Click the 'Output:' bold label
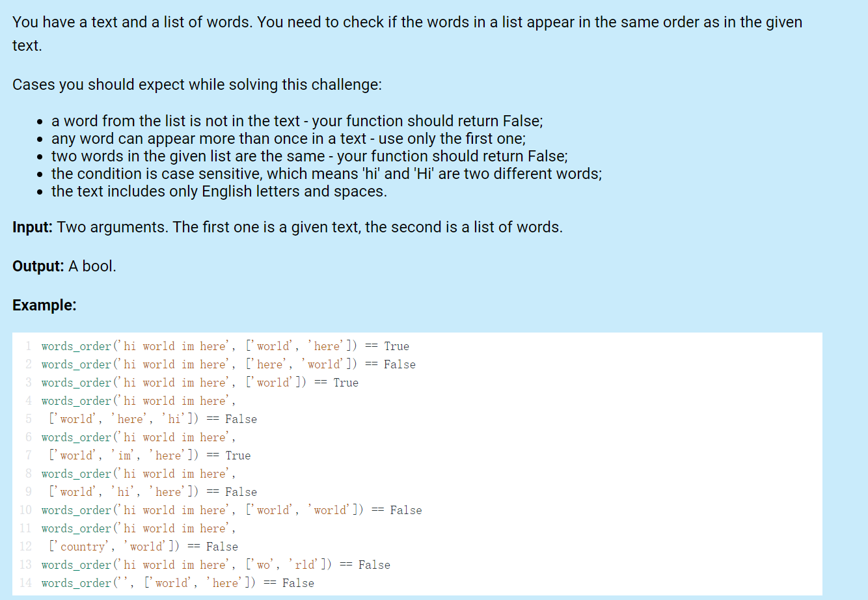Screen dimensions: 868x600 pyautogui.click(x=38, y=266)
